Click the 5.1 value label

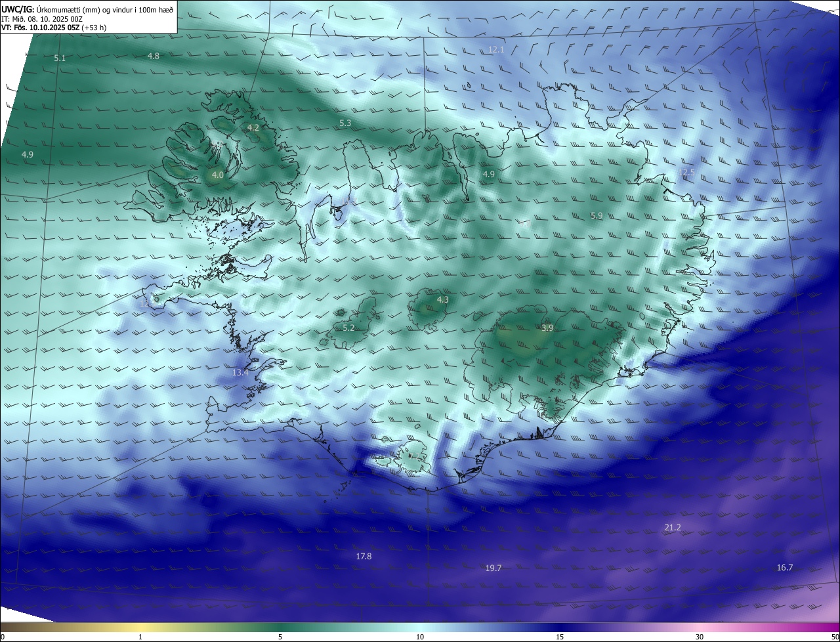coord(60,58)
